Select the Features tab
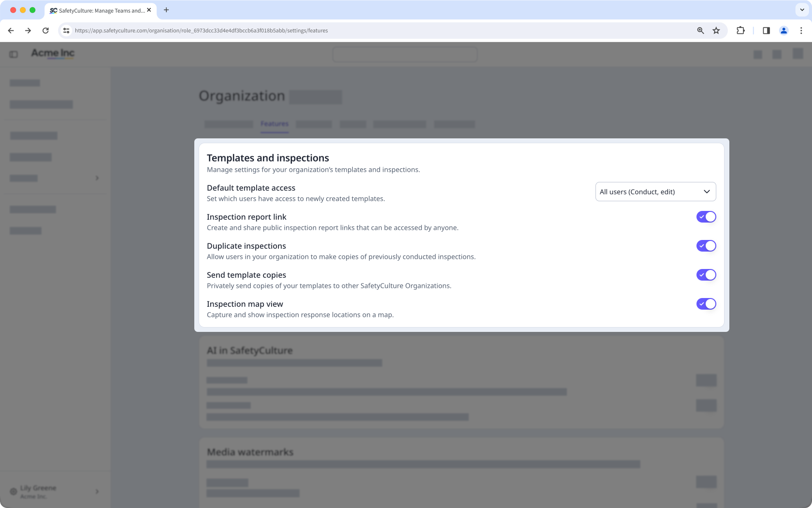812x508 pixels. coord(275,124)
